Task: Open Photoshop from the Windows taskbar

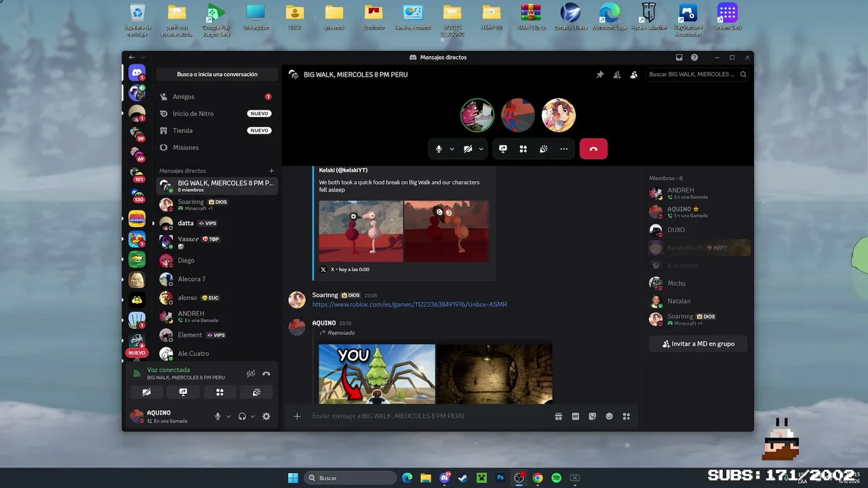Action: [x=500, y=478]
